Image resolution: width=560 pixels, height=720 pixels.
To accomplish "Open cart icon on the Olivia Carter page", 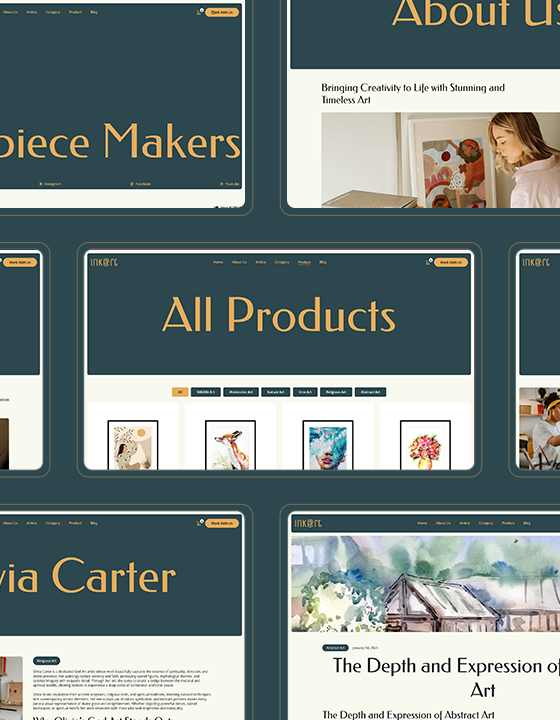I will 200,523.
